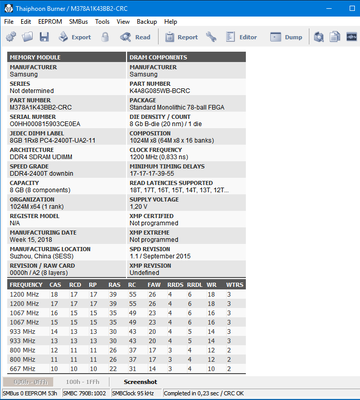Click the save floppy disk icon
Image resolution: width=360 pixels, height=400 pixels.
[x=44, y=37]
